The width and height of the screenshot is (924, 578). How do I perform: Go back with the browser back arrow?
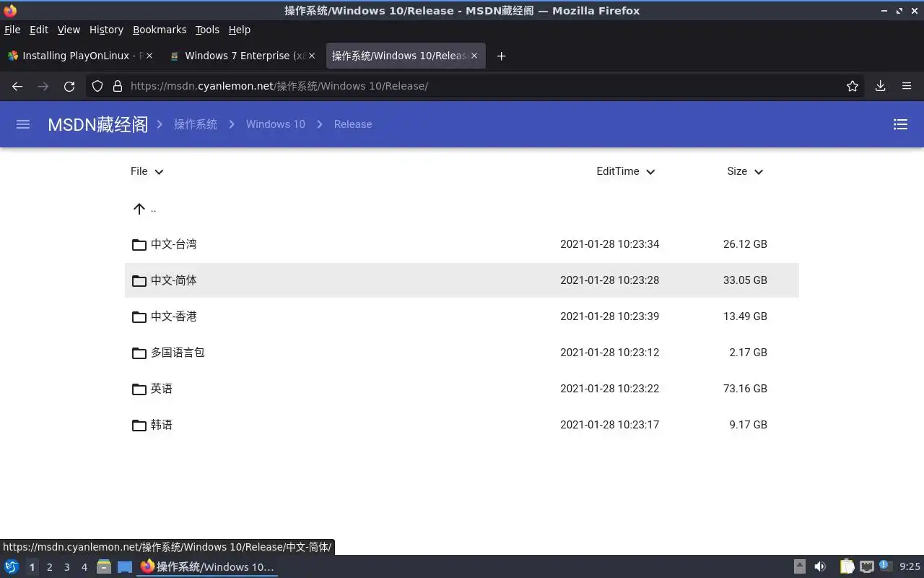click(x=17, y=86)
